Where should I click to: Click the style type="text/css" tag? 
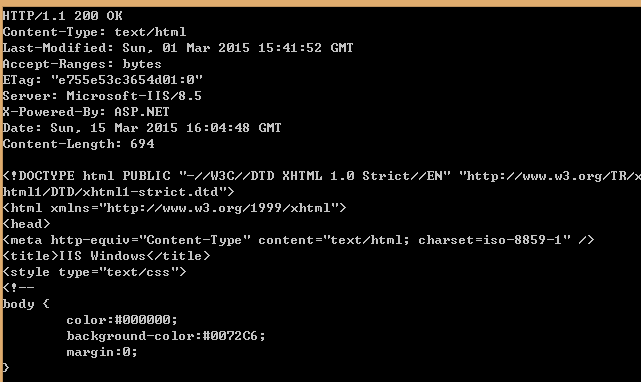click(x=94, y=272)
